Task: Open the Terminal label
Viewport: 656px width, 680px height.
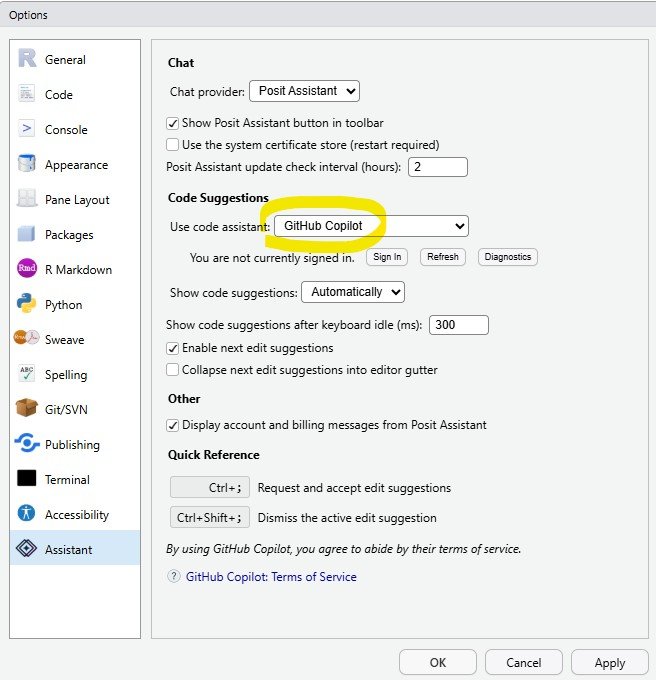Action: click(x=67, y=480)
